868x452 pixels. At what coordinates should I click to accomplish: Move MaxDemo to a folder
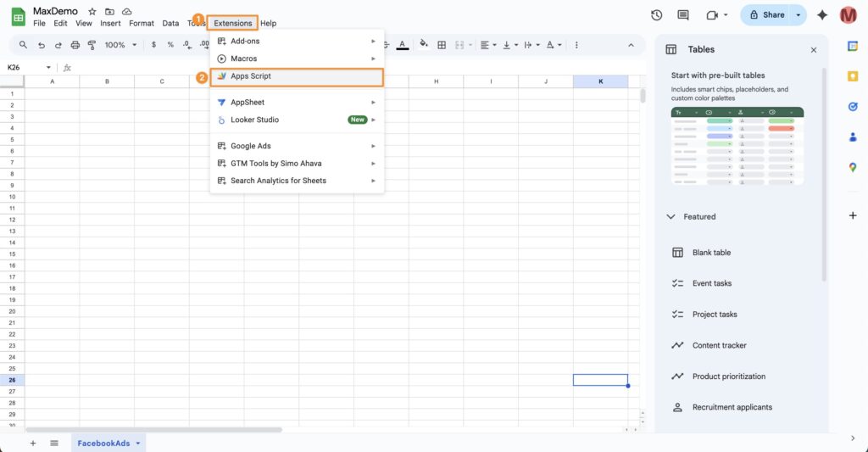tap(109, 12)
